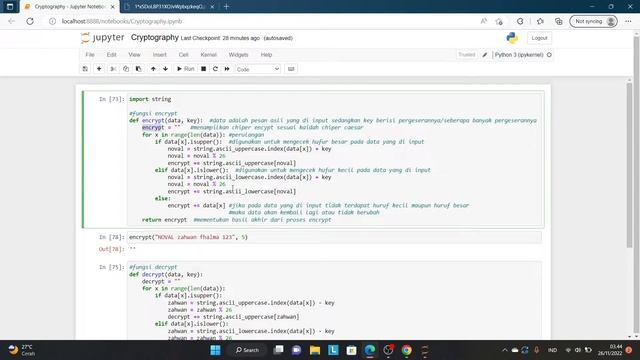Move selected cell up arrow

(153, 69)
